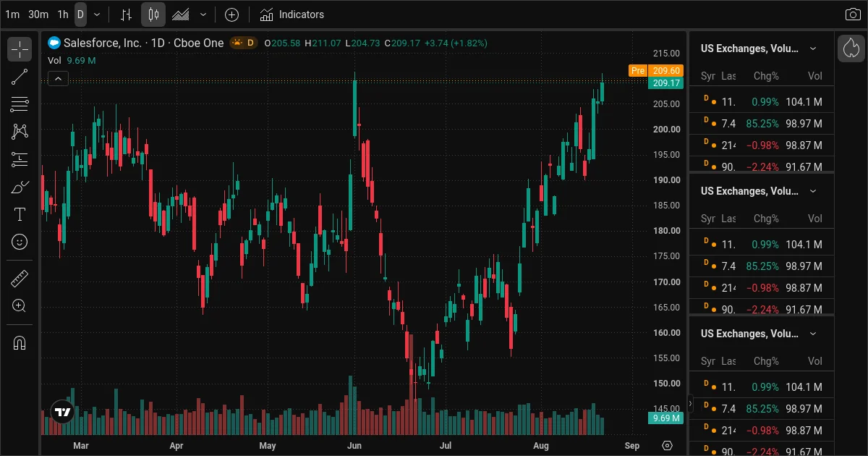Select the 0.99% row in middle hotlist
Viewport: 868px width, 456px height.
tap(762, 245)
